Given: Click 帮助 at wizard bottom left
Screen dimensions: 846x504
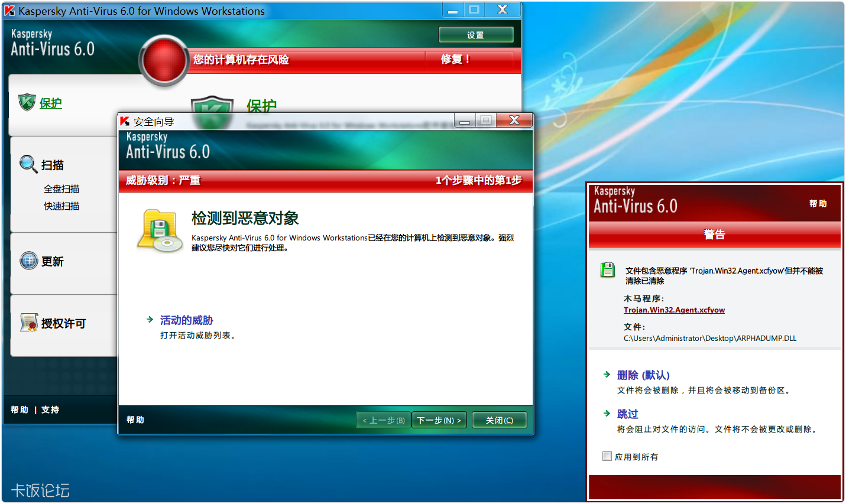Looking at the screenshot, I should 135,420.
